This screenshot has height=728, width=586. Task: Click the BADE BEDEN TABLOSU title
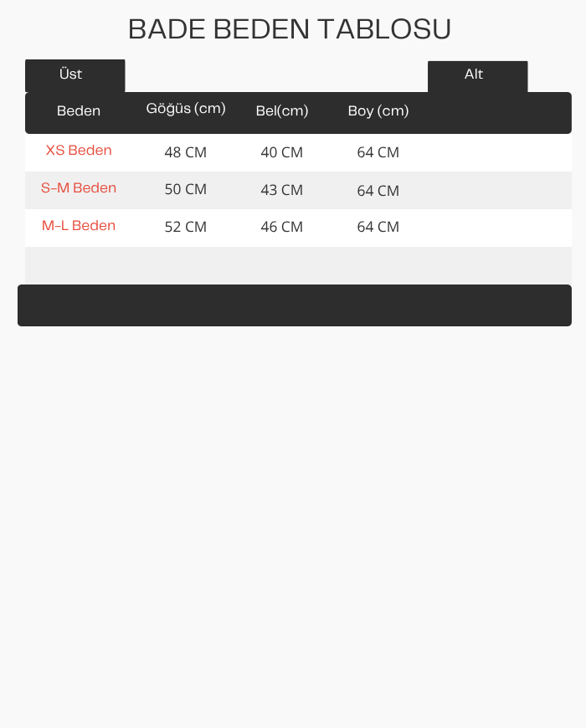click(x=290, y=29)
